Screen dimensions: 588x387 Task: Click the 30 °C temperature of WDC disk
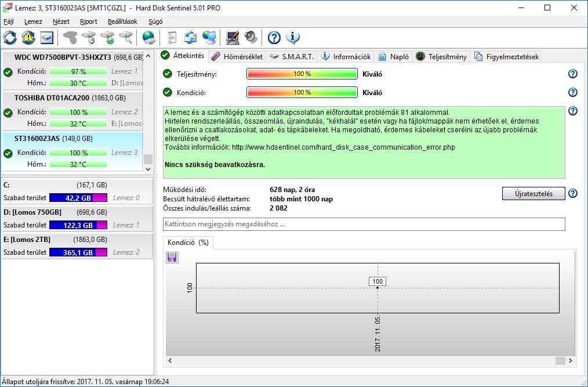point(78,83)
